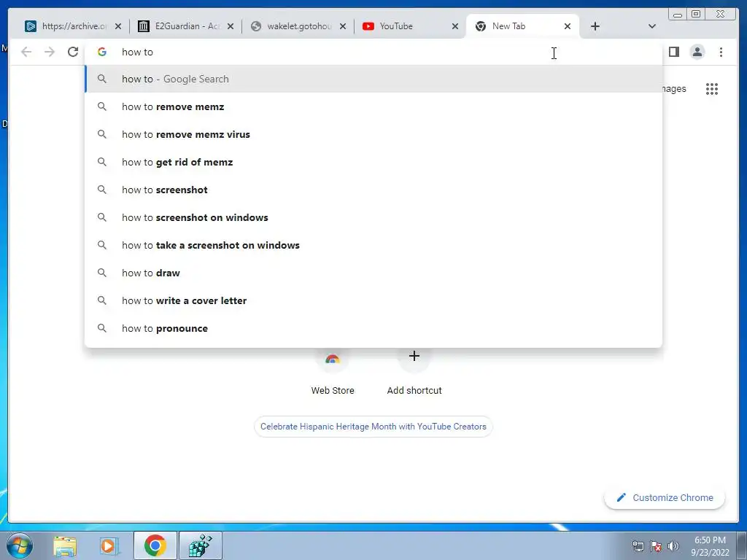Open Hispanic Heritage Month YouTube Creators link

[x=373, y=427]
